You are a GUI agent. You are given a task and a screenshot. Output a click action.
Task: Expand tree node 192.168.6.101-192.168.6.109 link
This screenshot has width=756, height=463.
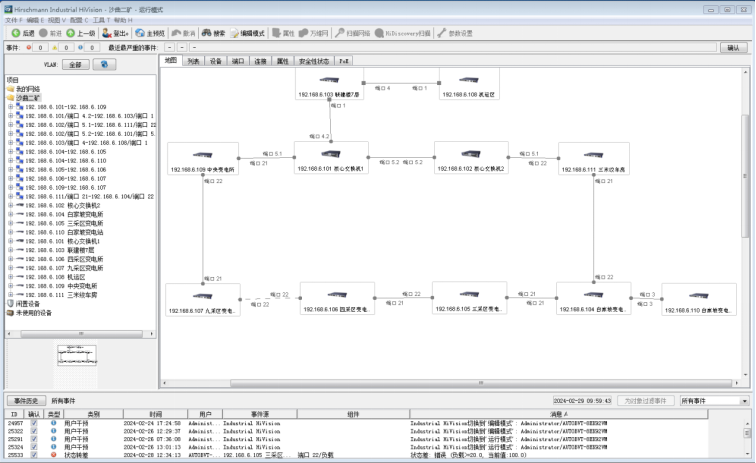pos(10,106)
